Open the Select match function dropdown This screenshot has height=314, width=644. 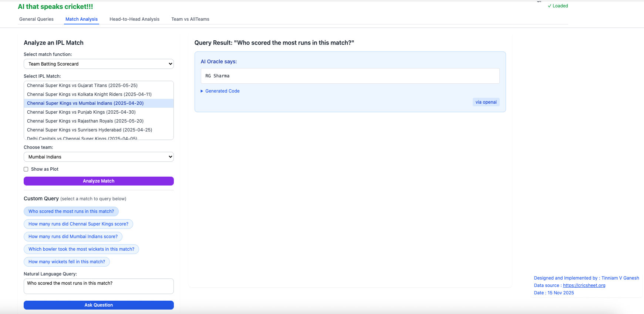pos(98,64)
